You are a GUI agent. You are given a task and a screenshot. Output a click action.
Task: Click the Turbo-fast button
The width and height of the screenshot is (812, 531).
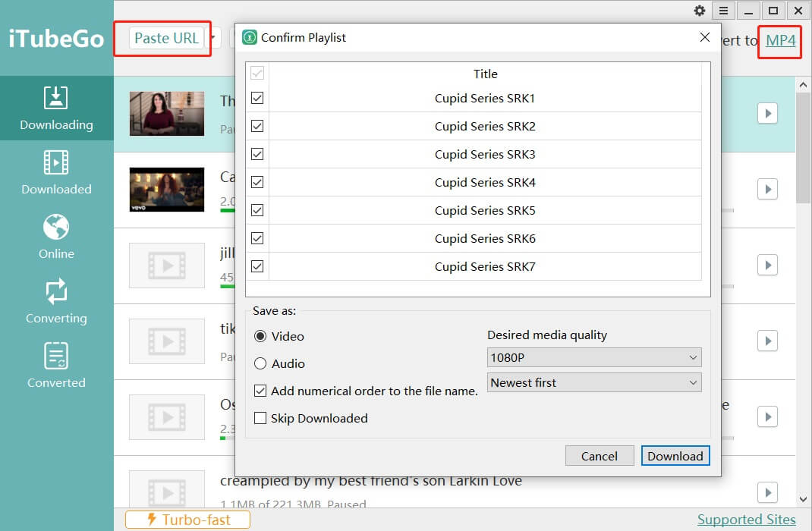pyautogui.click(x=187, y=520)
